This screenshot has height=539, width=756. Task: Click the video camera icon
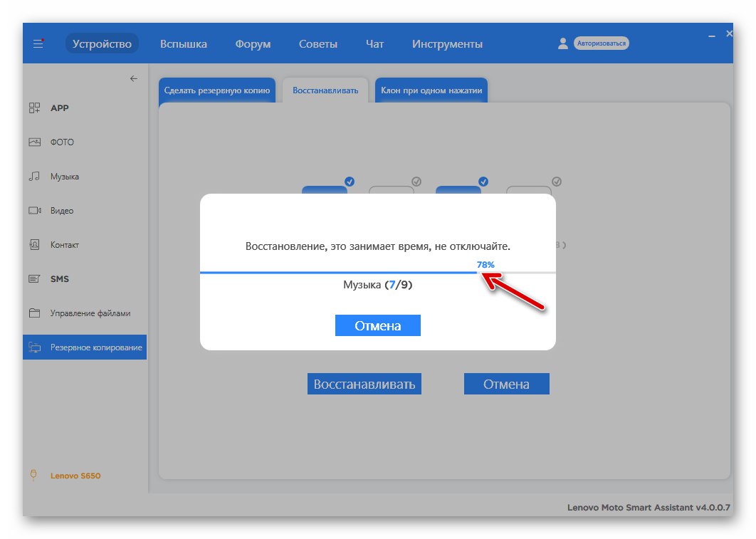point(35,211)
